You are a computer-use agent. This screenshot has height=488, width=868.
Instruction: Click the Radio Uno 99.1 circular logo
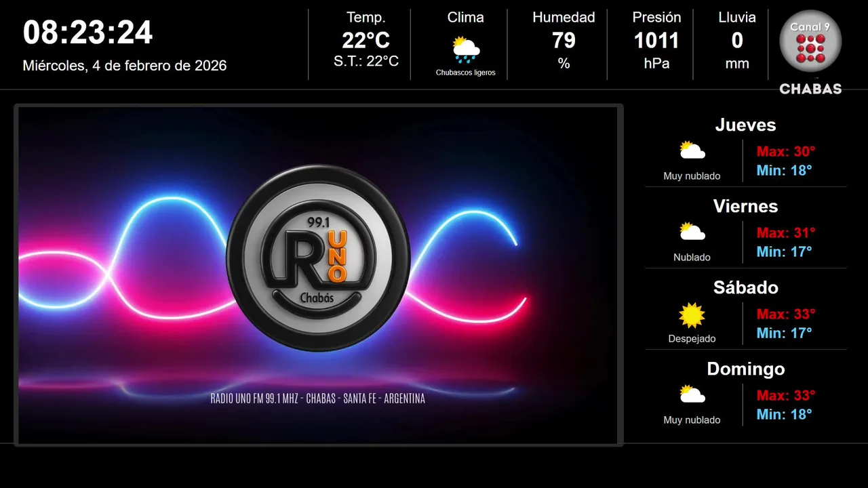[318, 258]
